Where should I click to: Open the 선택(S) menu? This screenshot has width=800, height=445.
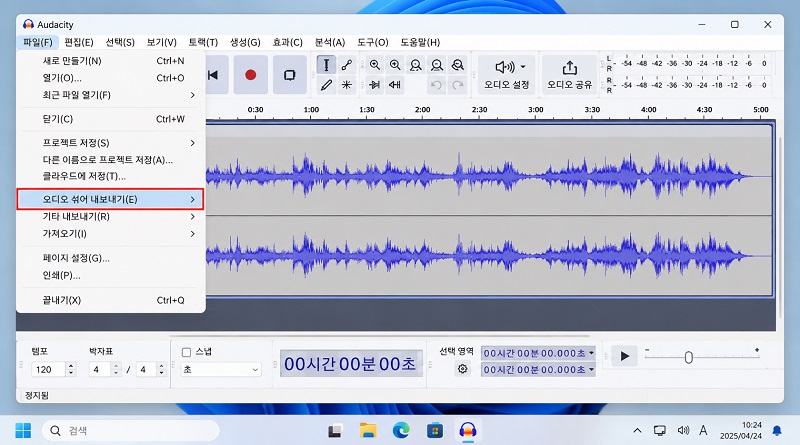click(120, 42)
